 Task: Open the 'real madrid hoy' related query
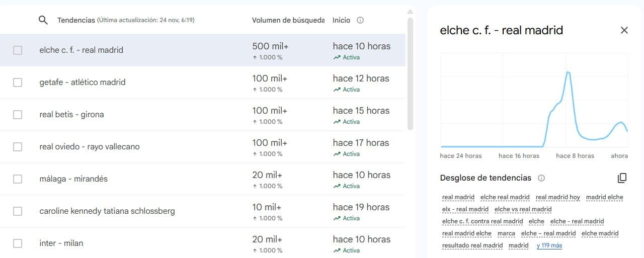pos(558,197)
